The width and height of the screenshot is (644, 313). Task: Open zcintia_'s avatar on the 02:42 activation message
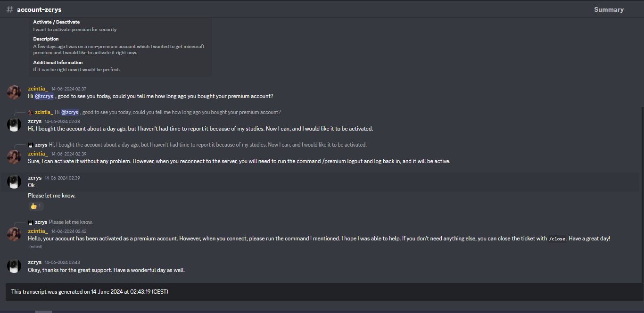pos(14,235)
